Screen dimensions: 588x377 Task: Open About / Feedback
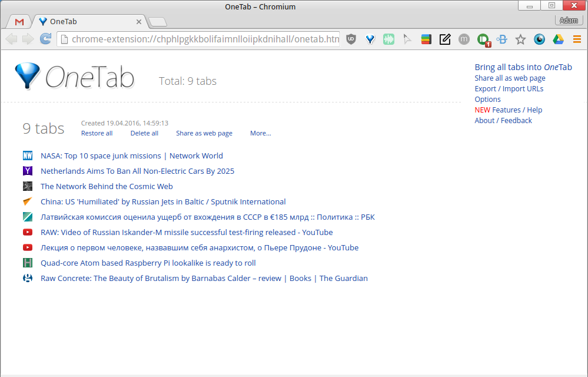point(503,120)
